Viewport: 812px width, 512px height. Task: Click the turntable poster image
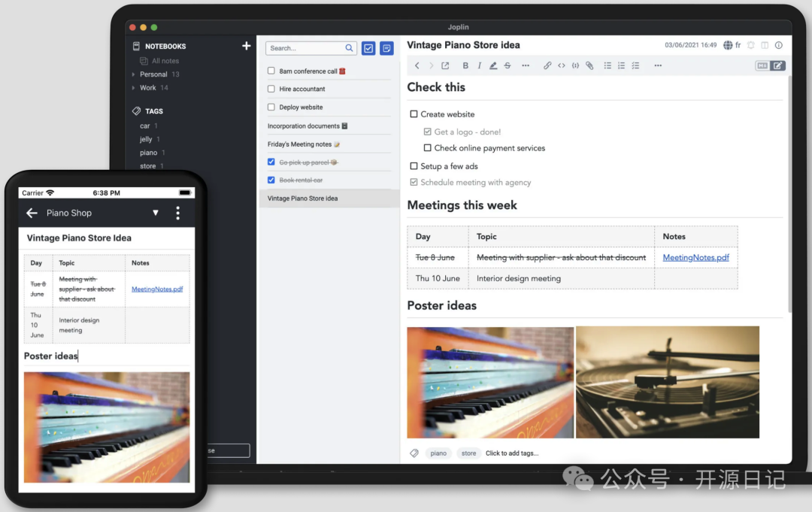tap(668, 382)
